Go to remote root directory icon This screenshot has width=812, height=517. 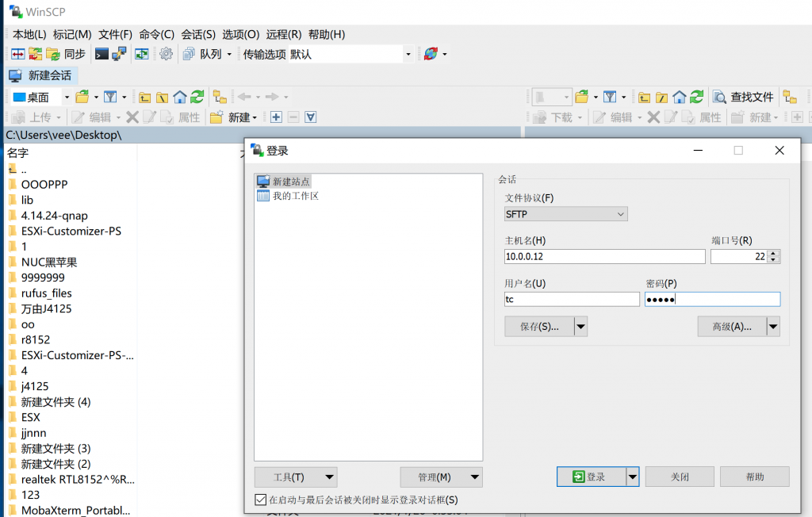click(662, 97)
